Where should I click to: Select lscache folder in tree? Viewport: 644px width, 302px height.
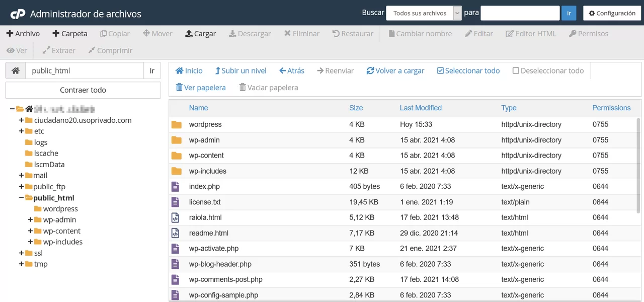(46, 154)
